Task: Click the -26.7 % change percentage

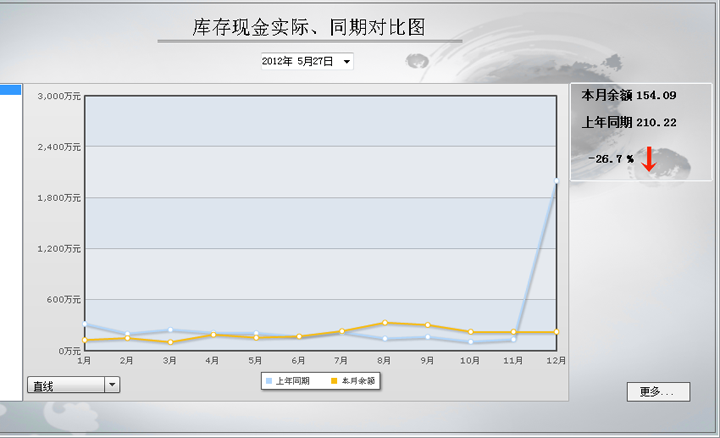Action: pyautogui.click(x=610, y=159)
